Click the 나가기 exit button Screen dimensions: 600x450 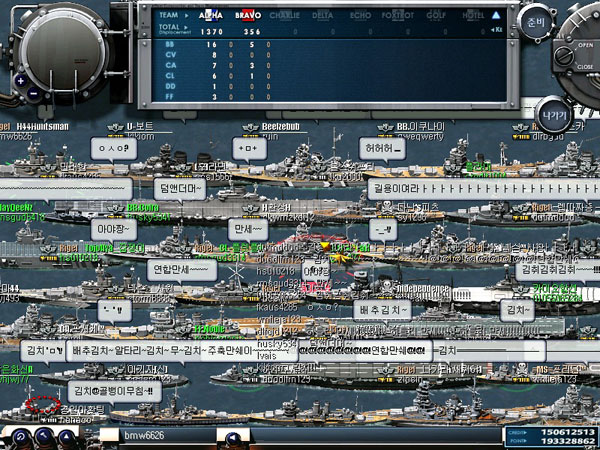click(551, 114)
